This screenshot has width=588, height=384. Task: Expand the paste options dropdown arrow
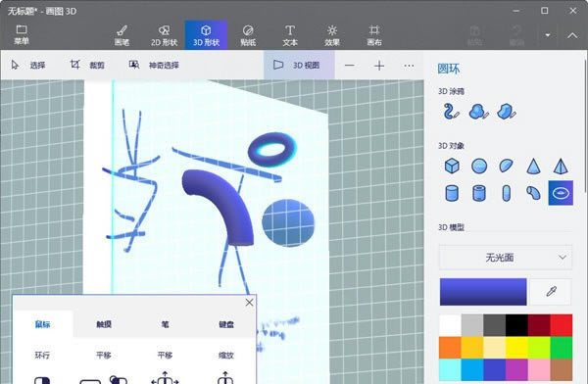(548, 35)
